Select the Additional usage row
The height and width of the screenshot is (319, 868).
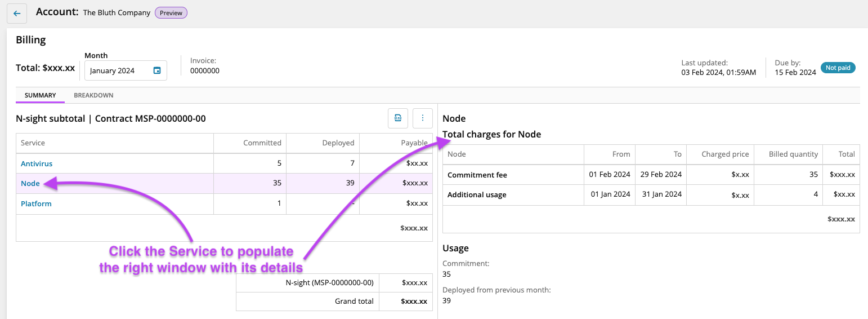click(x=477, y=194)
